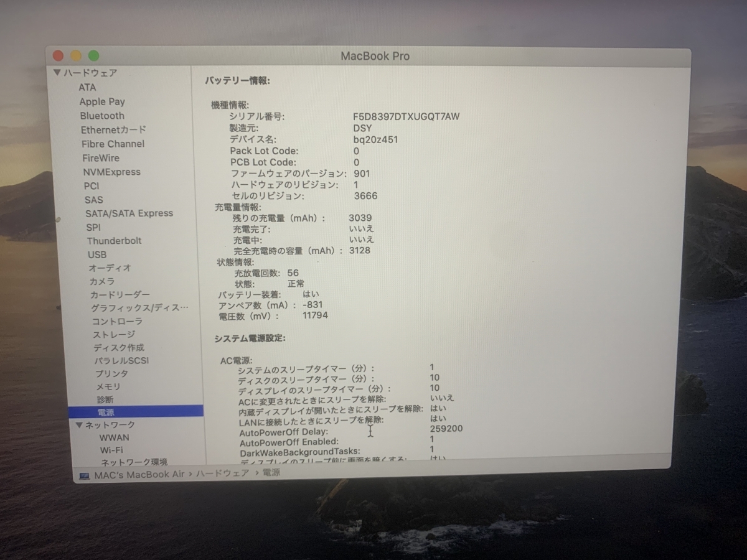Image resolution: width=747 pixels, height=560 pixels.
Task: Open the Thunderbolt entry
Action: (115, 241)
